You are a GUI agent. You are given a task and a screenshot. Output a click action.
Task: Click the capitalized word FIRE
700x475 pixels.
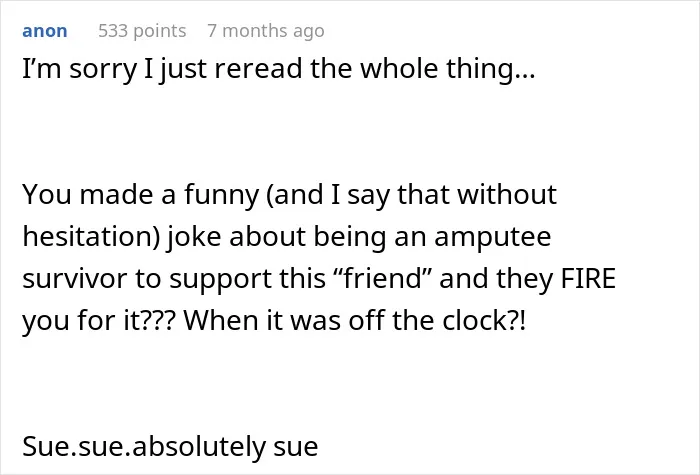pos(588,278)
